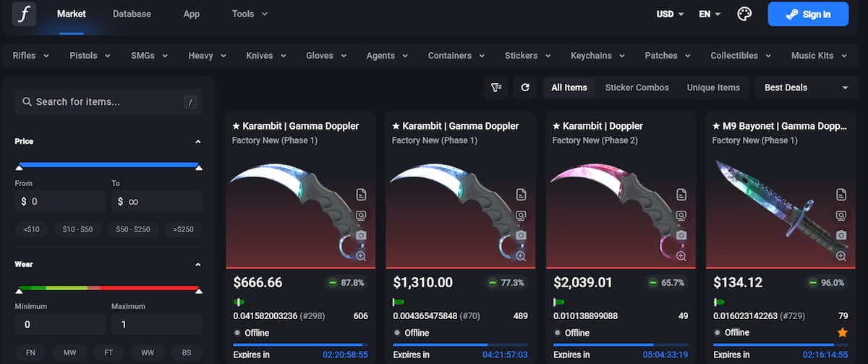Click the camera icon on the Karambit Doppler Phase 2
868x364 pixels.
pos(681,235)
